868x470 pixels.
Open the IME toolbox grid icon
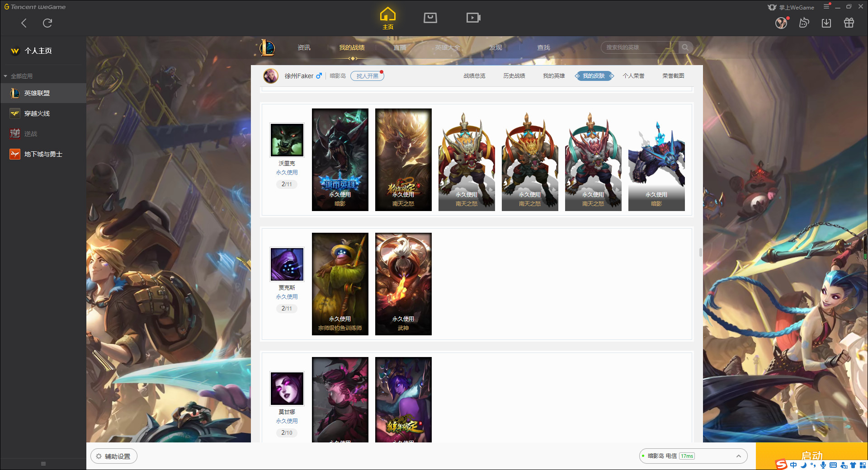point(863,465)
